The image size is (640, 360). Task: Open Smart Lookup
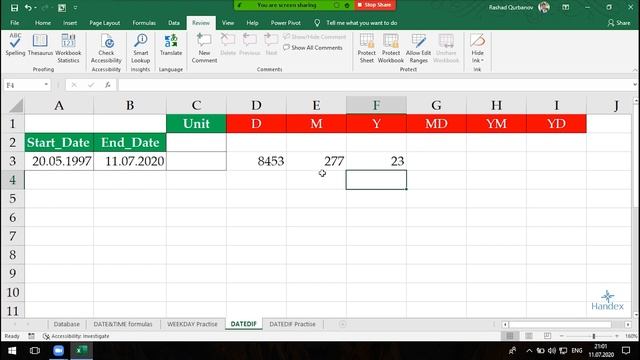140,48
